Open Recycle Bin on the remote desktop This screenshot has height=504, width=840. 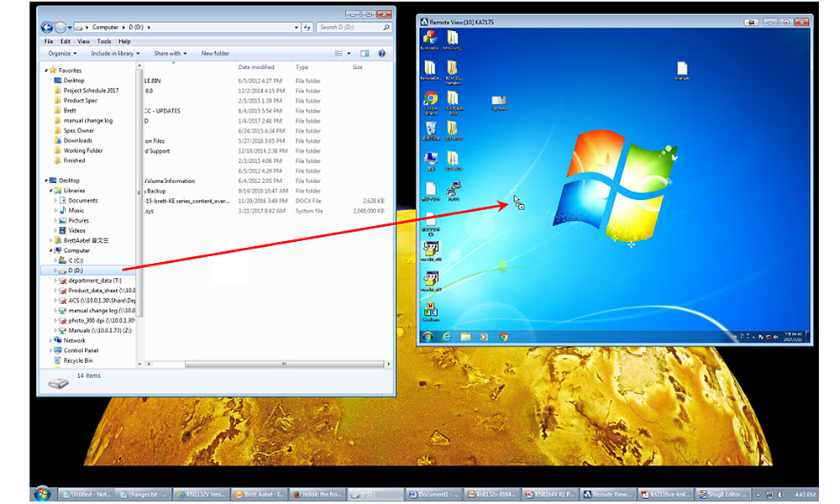430,129
